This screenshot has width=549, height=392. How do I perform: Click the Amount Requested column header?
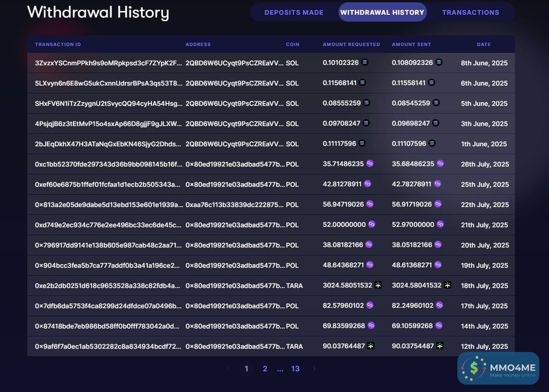pyautogui.click(x=351, y=45)
